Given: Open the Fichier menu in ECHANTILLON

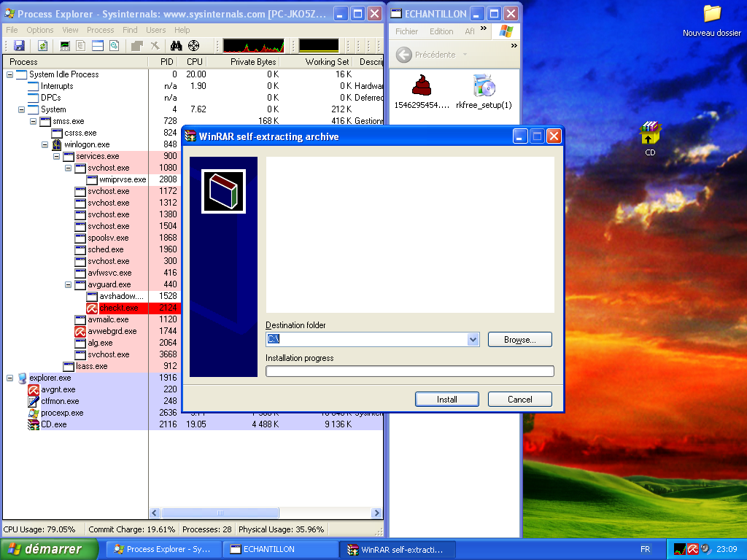Looking at the screenshot, I should (x=406, y=31).
